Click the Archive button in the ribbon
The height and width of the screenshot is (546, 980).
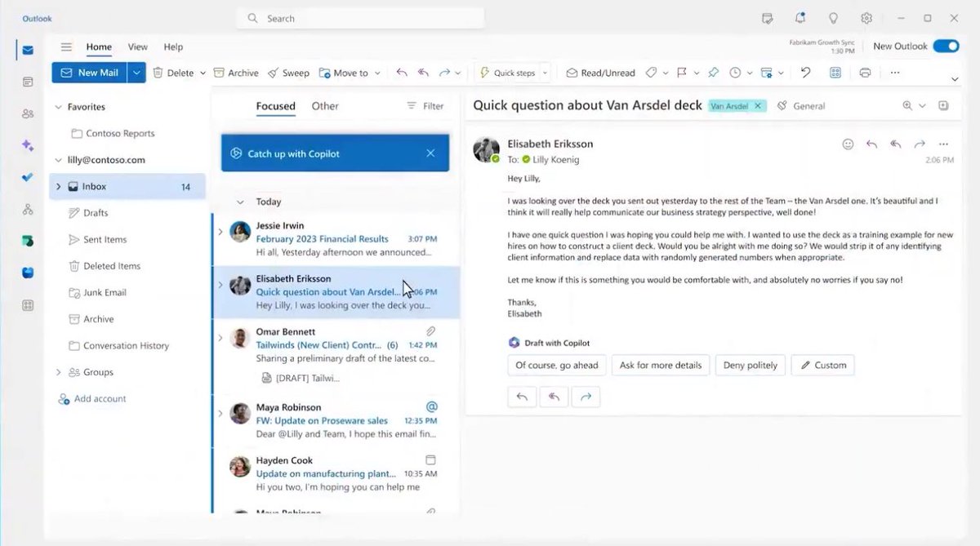coord(236,73)
